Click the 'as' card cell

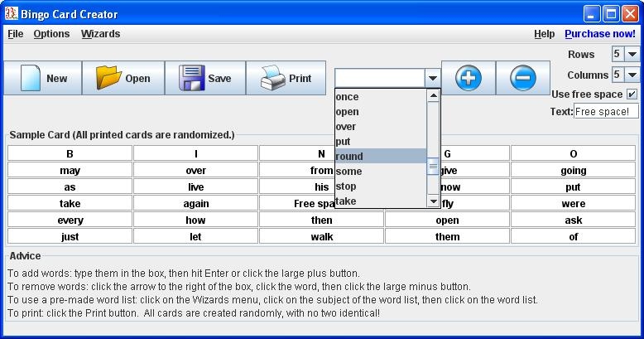[70, 186]
